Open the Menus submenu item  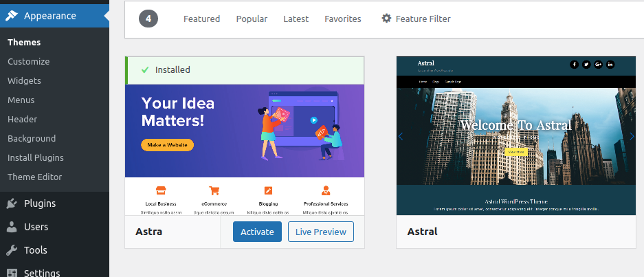(21, 100)
